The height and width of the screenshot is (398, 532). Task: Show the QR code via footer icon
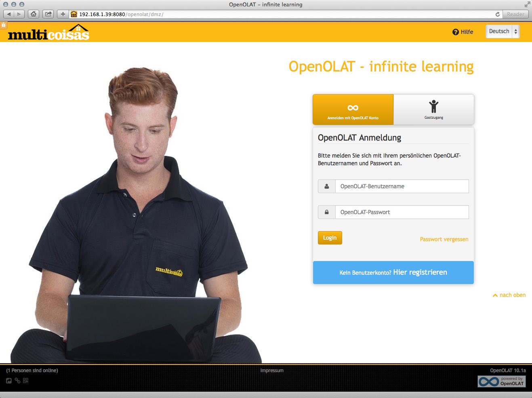tap(26, 381)
